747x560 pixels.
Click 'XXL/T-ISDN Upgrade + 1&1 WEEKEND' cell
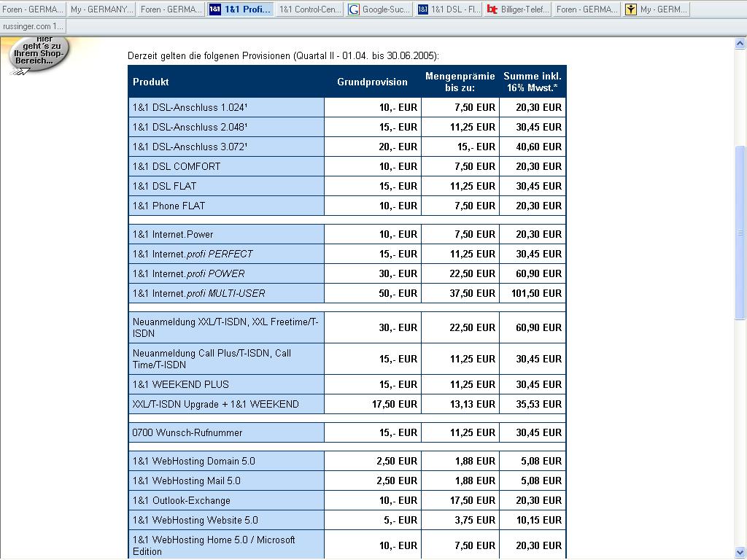pos(226,404)
